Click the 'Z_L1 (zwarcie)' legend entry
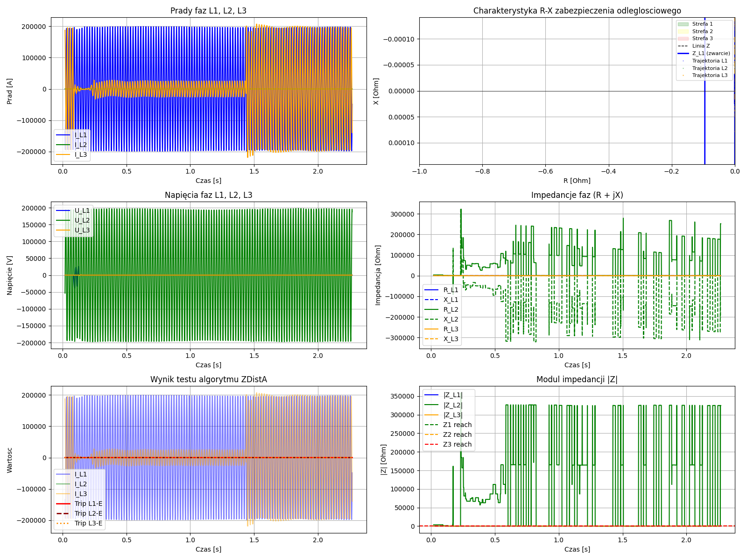Image resolution: width=747 pixels, height=560 pixels. point(711,54)
